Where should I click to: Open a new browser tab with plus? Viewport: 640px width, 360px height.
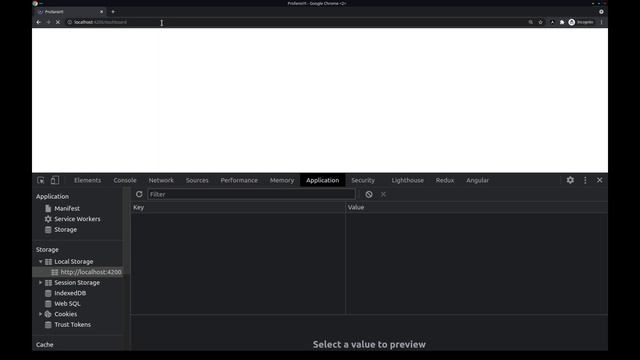113,12
